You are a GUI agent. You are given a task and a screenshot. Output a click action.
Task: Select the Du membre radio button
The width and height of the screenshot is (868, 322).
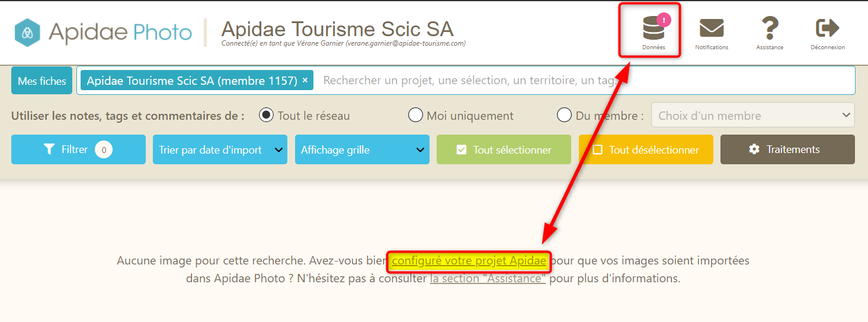(x=564, y=115)
